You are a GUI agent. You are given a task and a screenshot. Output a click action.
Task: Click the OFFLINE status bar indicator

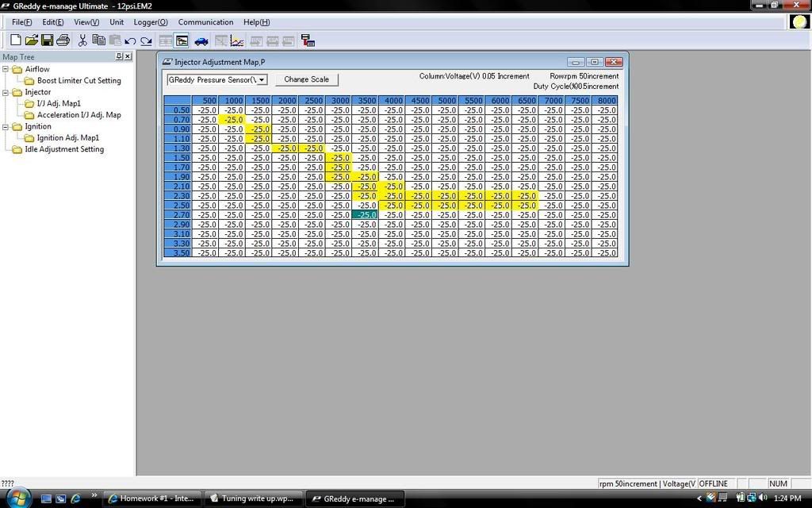tap(714, 483)
